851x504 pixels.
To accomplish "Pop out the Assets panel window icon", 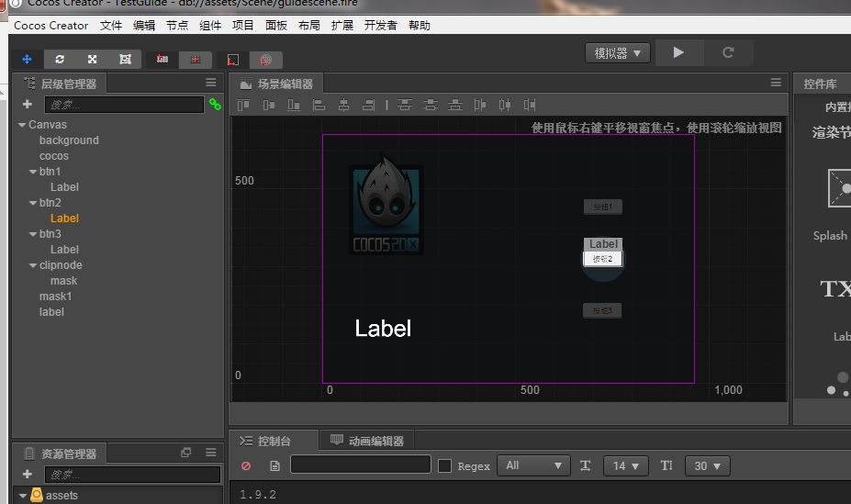I will (x=186, y=453).
